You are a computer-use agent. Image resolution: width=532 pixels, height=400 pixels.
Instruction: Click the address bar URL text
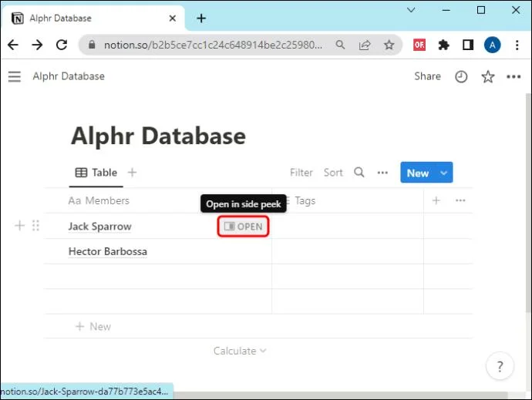point(213,45)
